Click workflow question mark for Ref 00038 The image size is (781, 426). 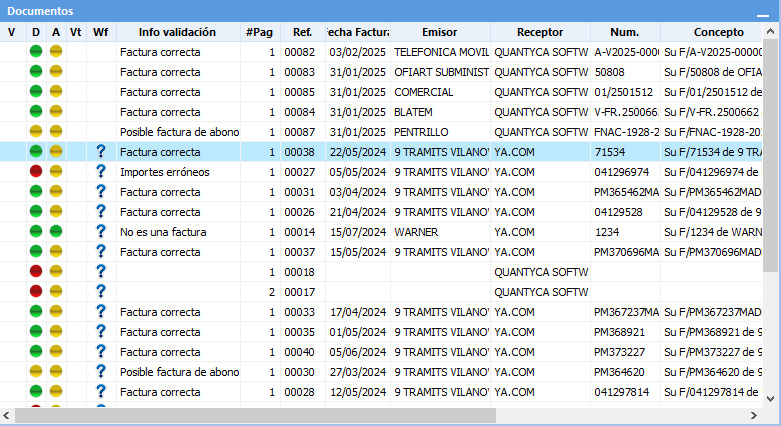coord(101,151)
